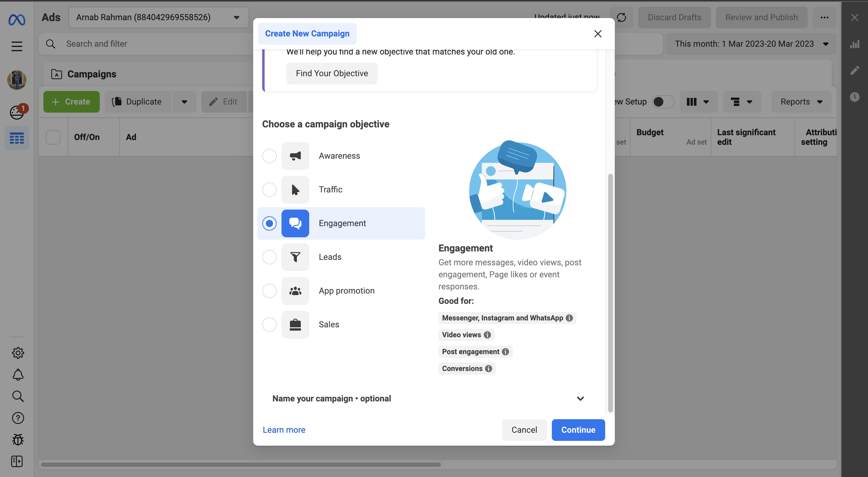Screen dimensions: 868x477
Task: Select the Leads objective radio button
Action: pos(269,257)
